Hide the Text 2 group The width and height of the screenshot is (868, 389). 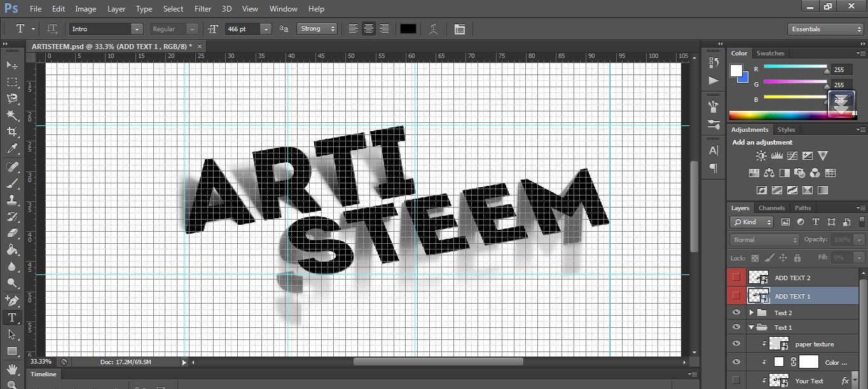pos(736,313)
